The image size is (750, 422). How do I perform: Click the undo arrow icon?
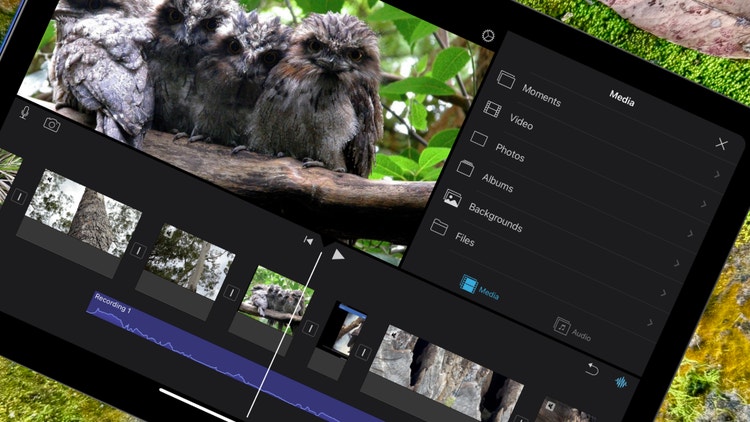592,369
